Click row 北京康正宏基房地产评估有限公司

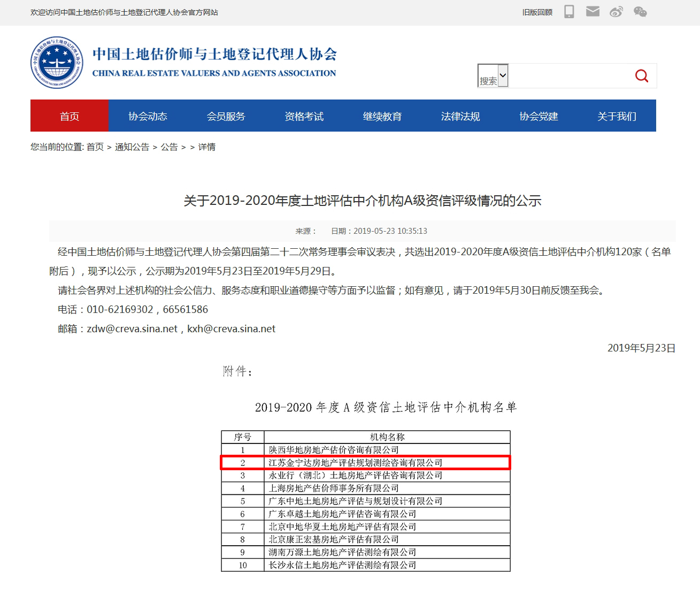point(366,540)
